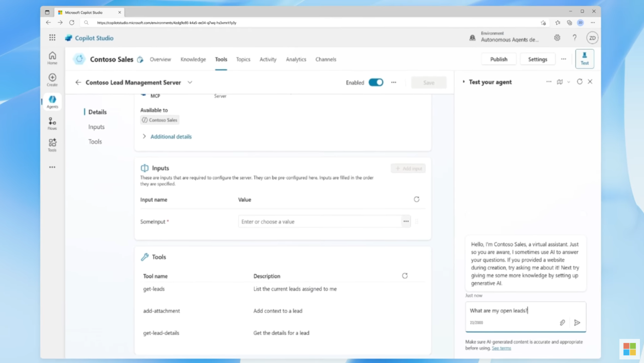
Task: Reload the page in browser
Action: pos(72,23)
